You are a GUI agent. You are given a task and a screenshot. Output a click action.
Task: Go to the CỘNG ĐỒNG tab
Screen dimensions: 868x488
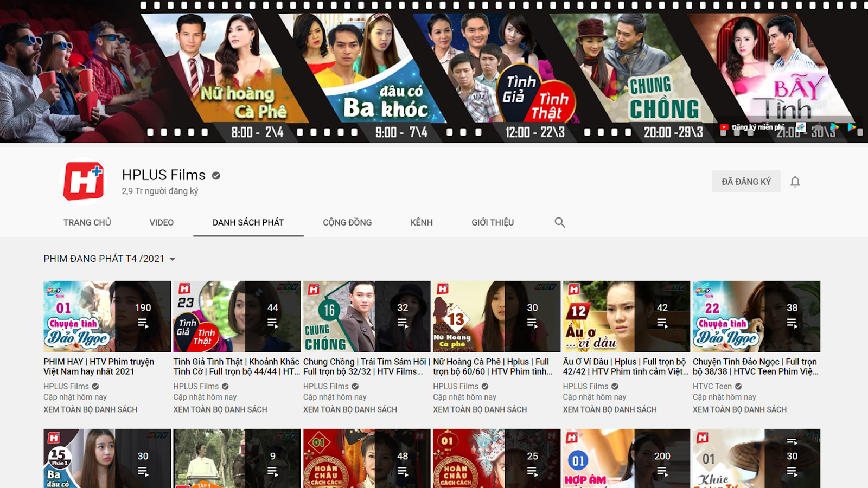coord(347,222)
